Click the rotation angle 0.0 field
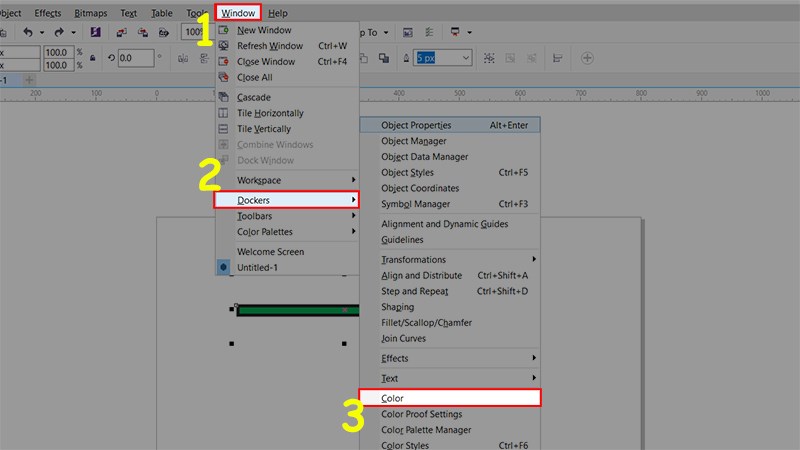 coord(136,58)
